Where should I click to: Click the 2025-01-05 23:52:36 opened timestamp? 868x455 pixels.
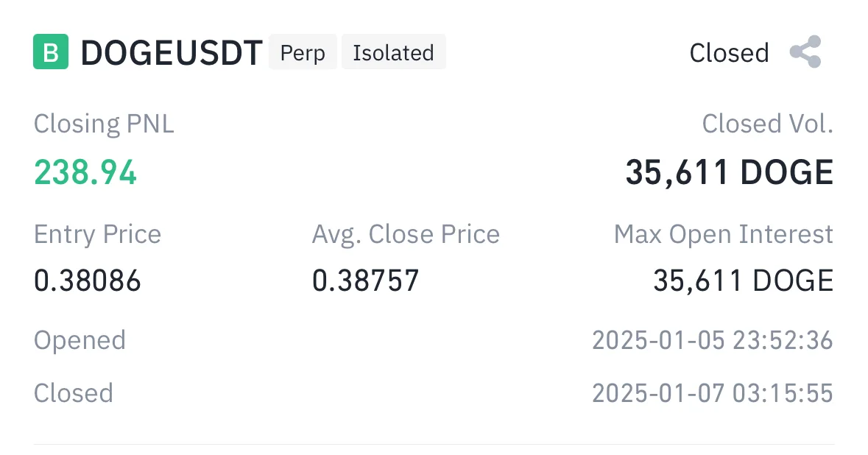coord(712,340)
